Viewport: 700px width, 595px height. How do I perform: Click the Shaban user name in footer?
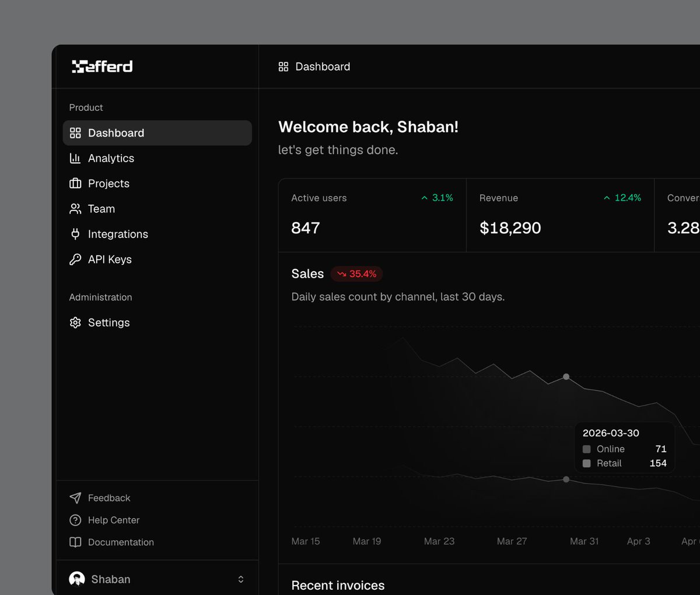(111, 579)
